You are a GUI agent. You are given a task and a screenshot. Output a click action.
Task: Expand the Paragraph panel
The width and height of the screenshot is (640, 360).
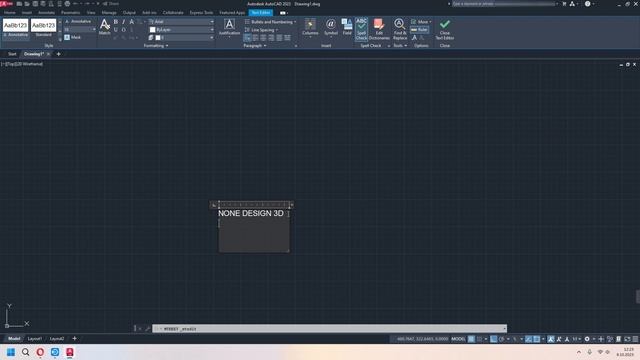(x=255, y=46)
